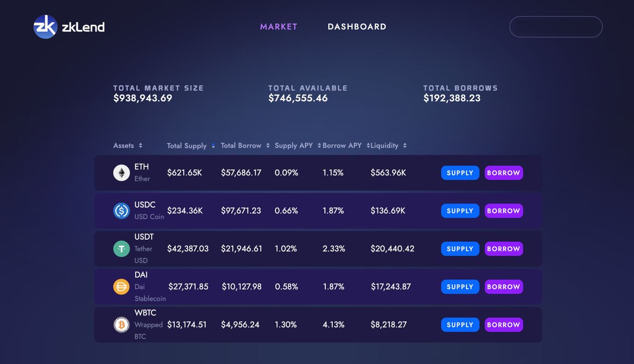The width and height of the screenshot is (634, 364).
Task: Select USDT total borrow $21,946.61
Action: coord(242,249)
